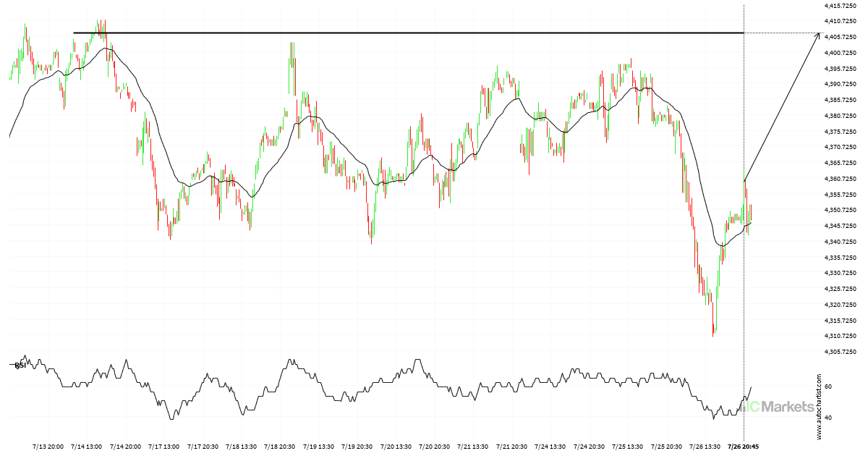
Task: Click the 7/20 20:30 time axis label
Action: 435,447
